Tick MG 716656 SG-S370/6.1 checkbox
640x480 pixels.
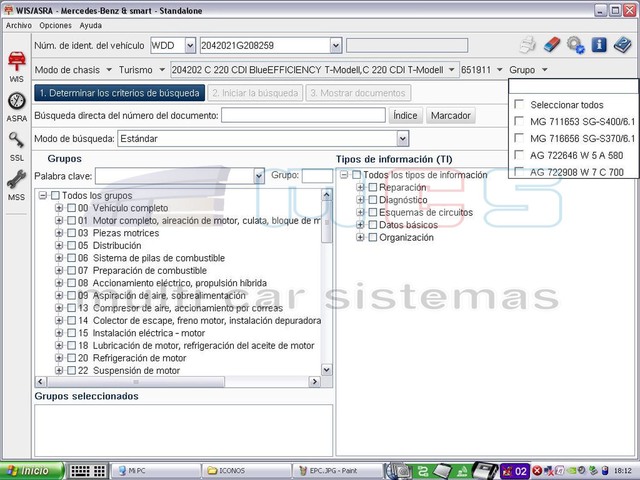519,138
